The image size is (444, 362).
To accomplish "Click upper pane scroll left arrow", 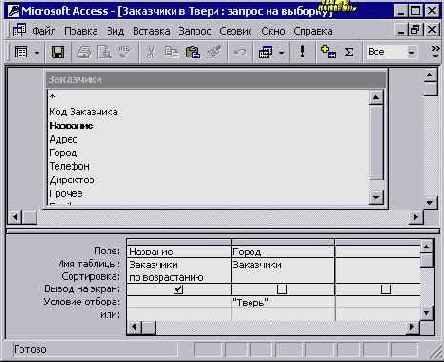I will click(15, 217).
